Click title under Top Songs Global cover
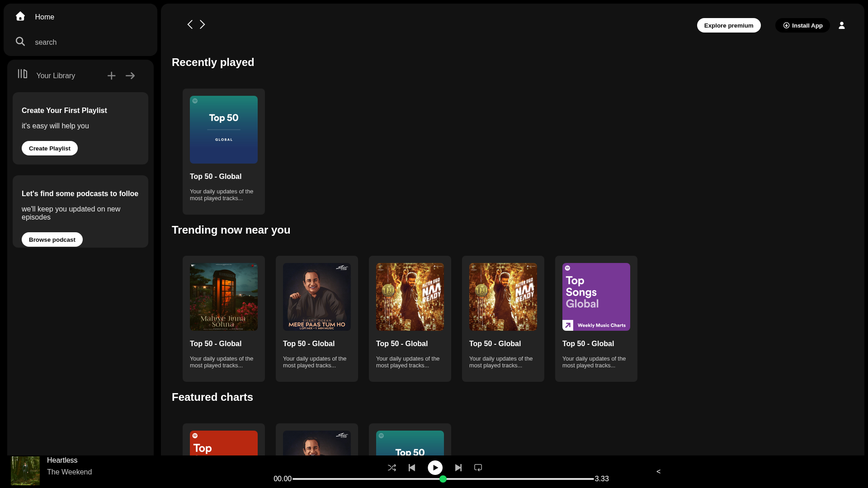 tap(588, 343)
